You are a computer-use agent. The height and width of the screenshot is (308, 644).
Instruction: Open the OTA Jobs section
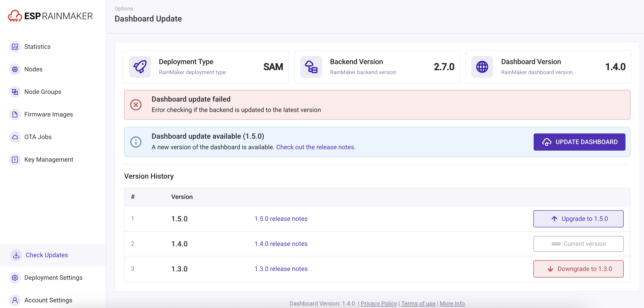click(x=38, y=137)
